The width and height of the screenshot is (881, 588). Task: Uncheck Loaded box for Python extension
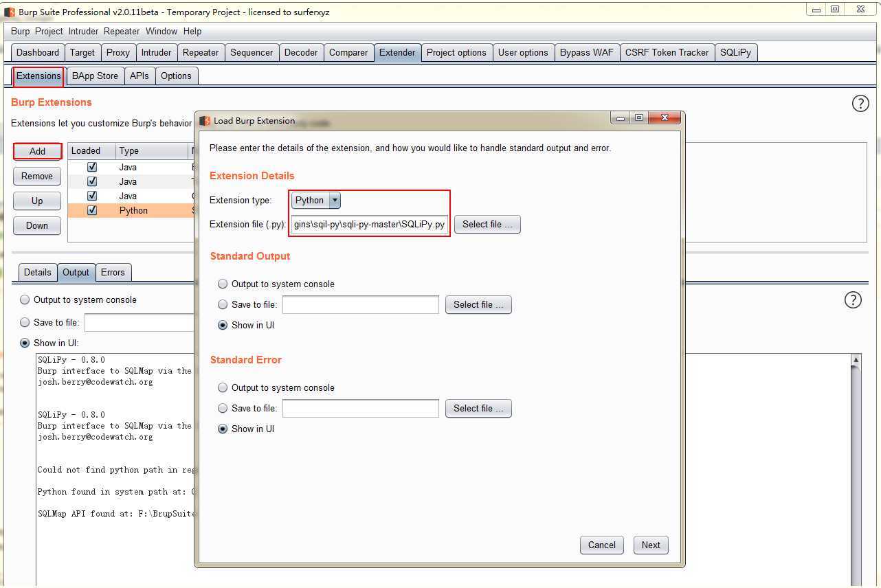click(x=92, y=210)
